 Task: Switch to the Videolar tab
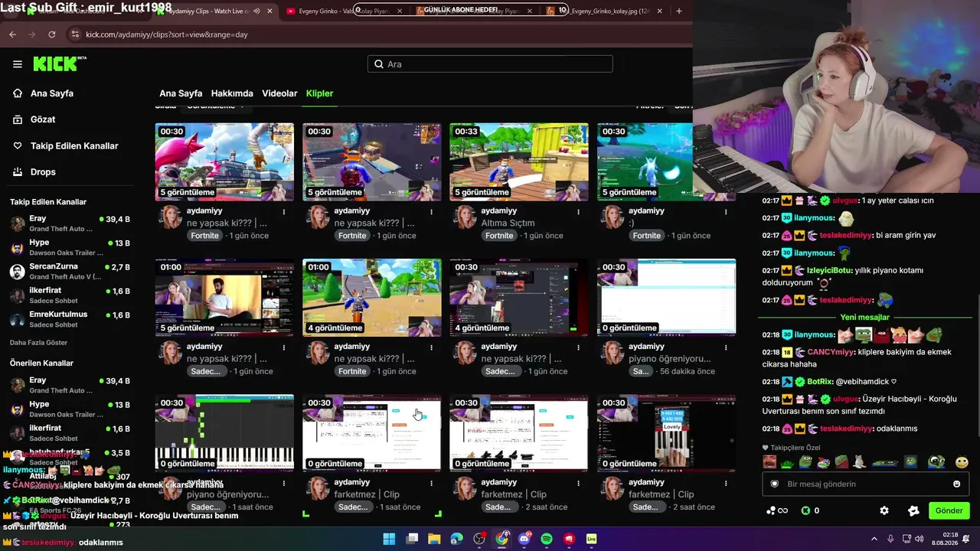point(279,93)
